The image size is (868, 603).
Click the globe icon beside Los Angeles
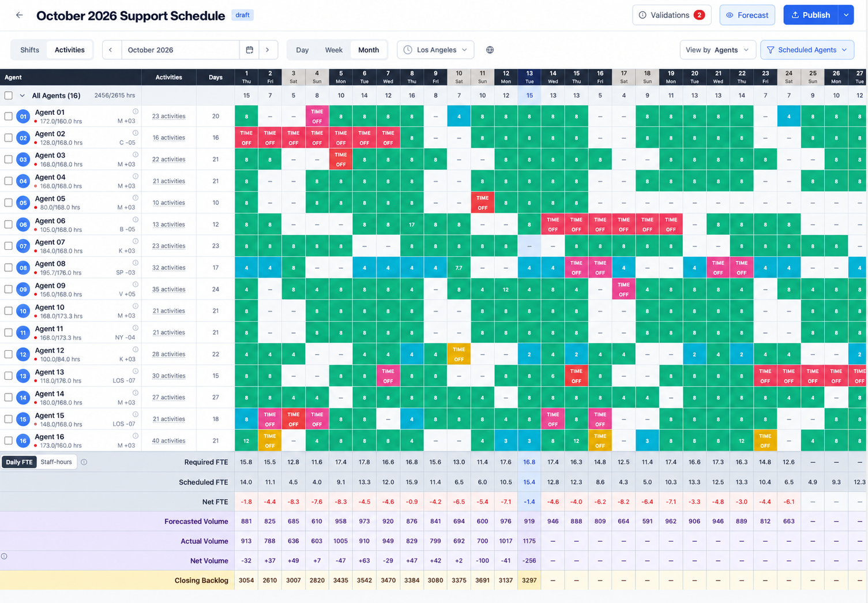pos(490,50)
